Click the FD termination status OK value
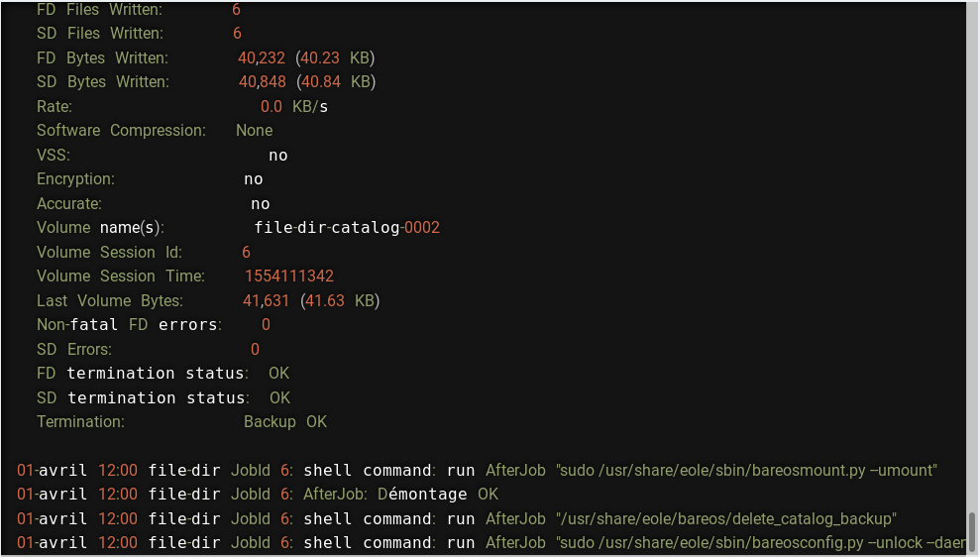980x557 pixels. pyautogui.click(x=278, y=374)
